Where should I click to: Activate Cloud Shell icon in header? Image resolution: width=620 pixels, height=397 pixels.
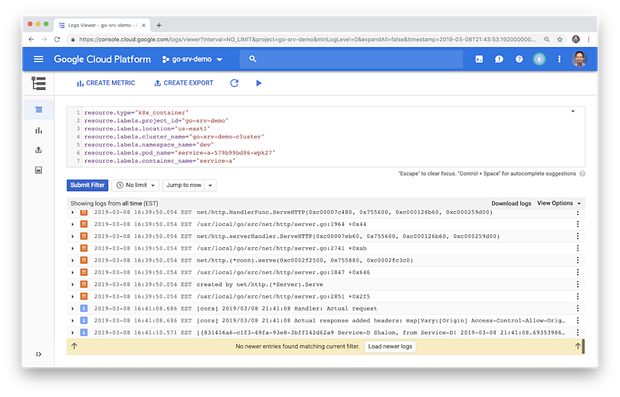[479, 59]
